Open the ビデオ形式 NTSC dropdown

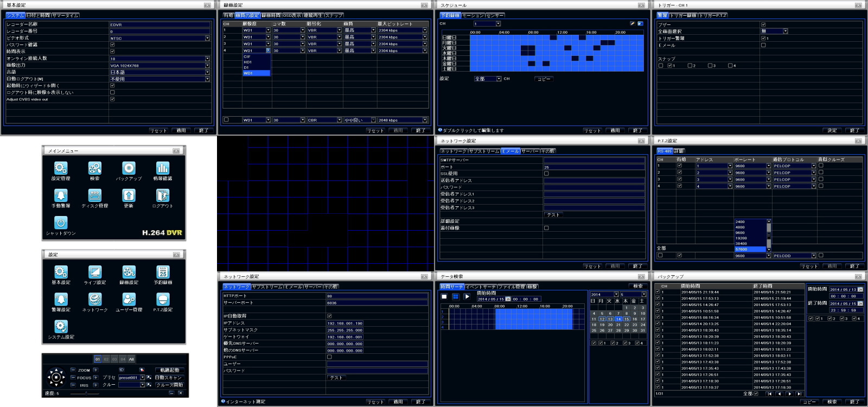[159, 39]
